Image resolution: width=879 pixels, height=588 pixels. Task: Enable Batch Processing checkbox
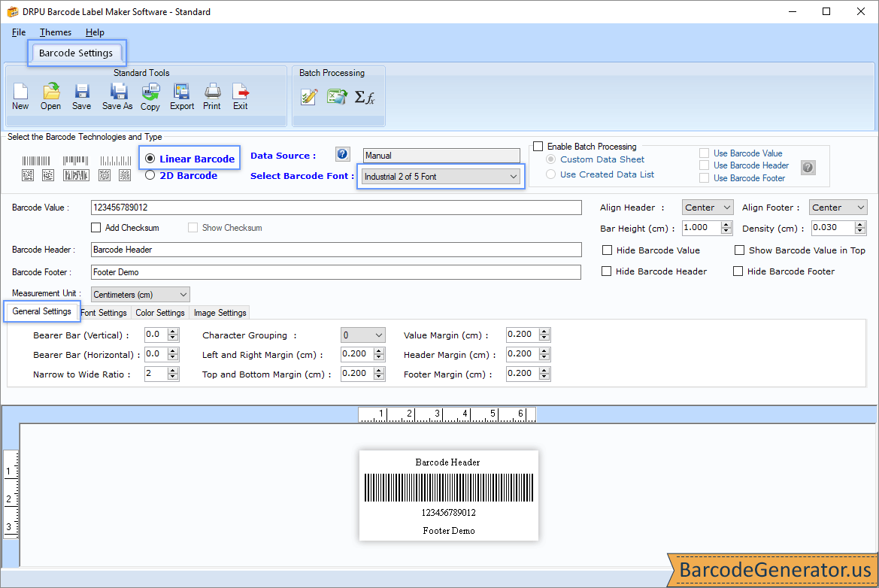[x=538, y=147]
